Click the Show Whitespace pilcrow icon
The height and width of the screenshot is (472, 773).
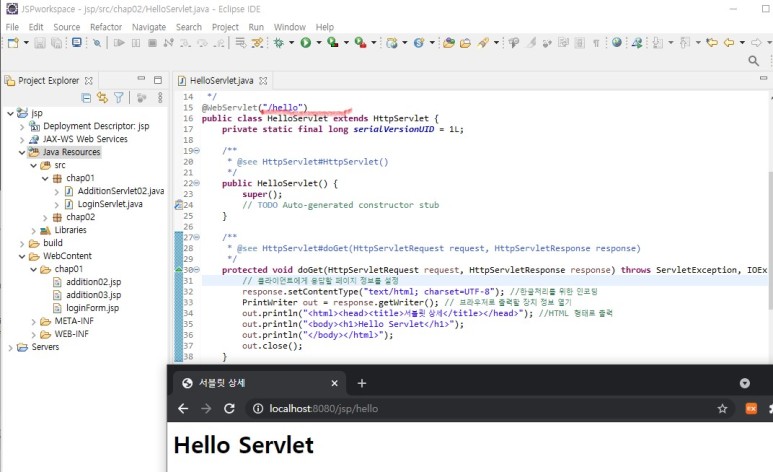596,43
